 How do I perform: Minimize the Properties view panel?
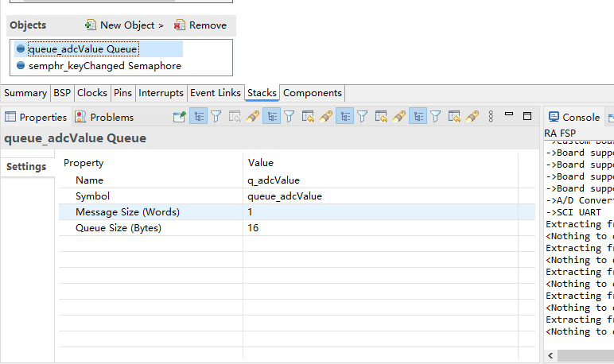(x=509, y=114)
